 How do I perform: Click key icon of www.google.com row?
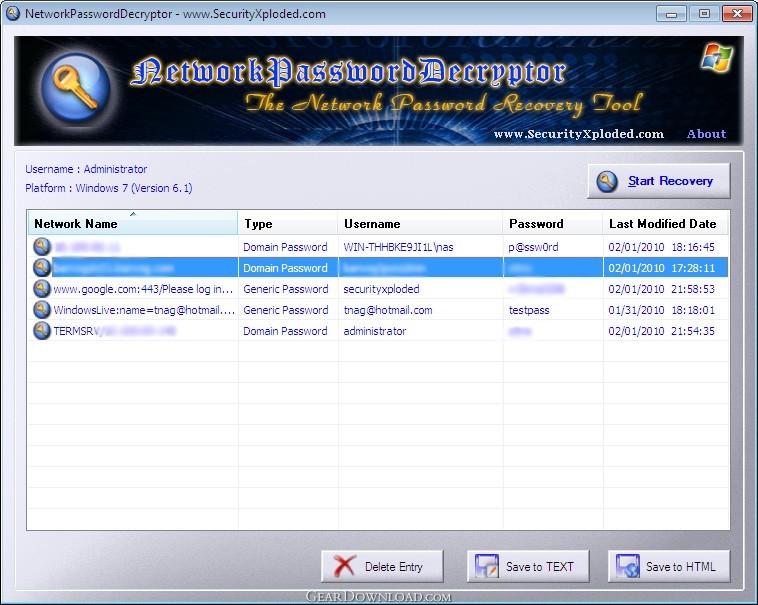tap(42, 288)
